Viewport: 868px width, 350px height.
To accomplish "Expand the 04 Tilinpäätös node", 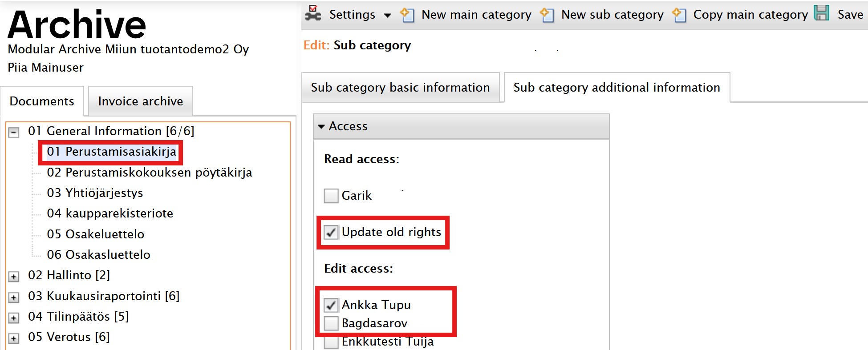I will pos(14,318).
